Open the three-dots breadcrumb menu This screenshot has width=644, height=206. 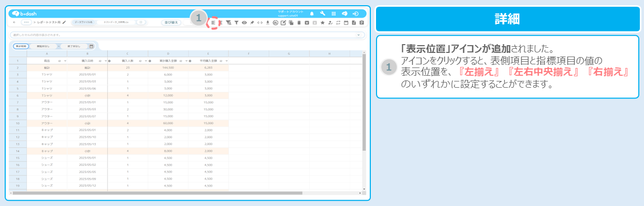(x=26, y=23)
